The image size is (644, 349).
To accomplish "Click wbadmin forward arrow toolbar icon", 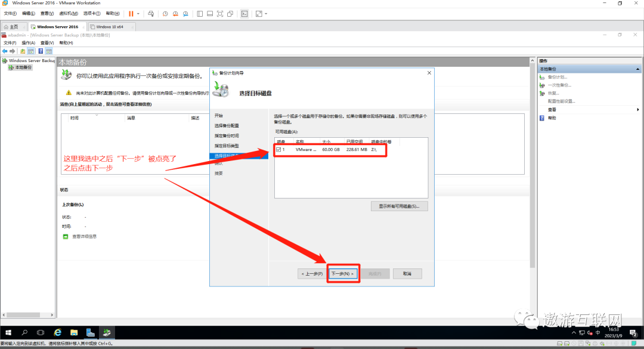I will [13, 51].
